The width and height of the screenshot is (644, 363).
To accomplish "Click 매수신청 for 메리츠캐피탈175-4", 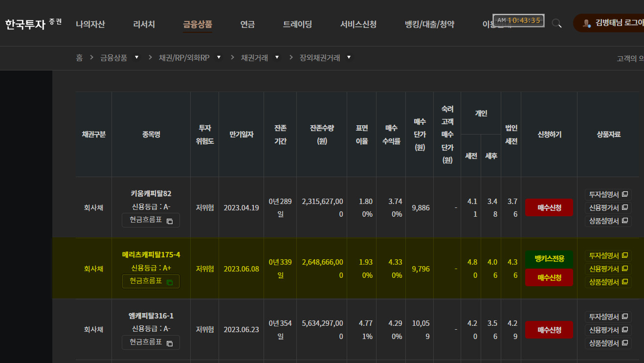I will click(x=549, y=277).
